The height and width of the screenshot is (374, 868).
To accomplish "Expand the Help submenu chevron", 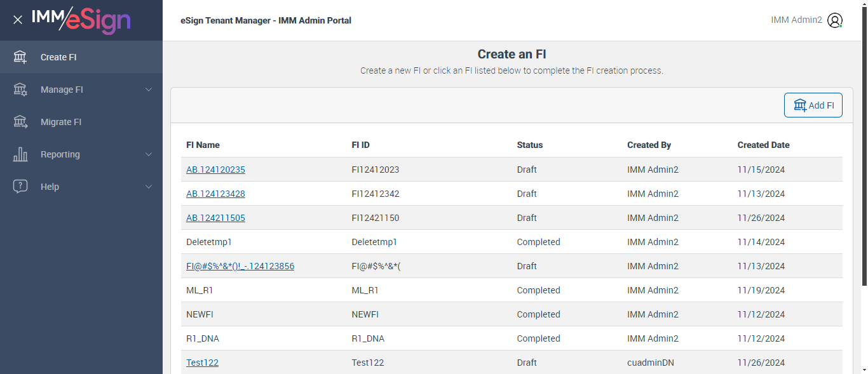I will (149, 187).
